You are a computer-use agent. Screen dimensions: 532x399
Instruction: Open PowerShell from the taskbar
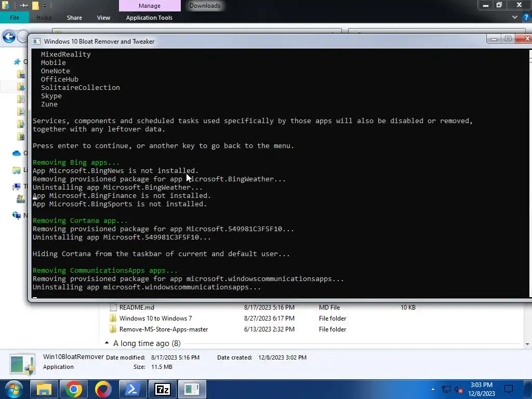(132, 389)
